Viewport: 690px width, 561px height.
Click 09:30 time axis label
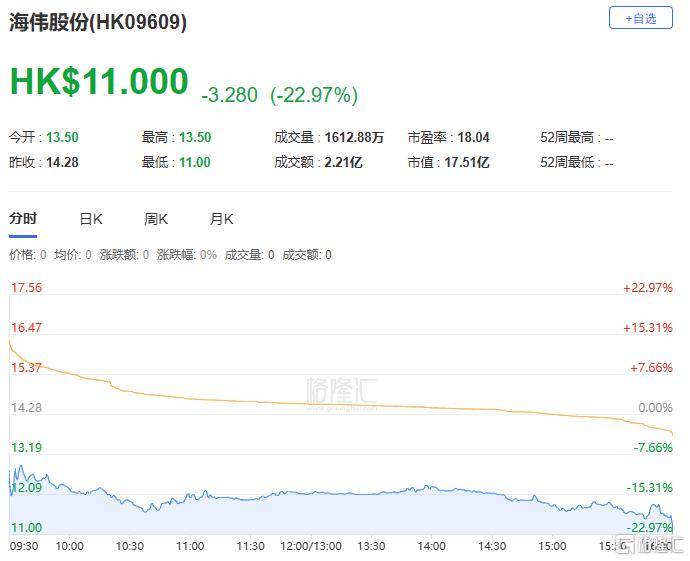coord(24,546)
